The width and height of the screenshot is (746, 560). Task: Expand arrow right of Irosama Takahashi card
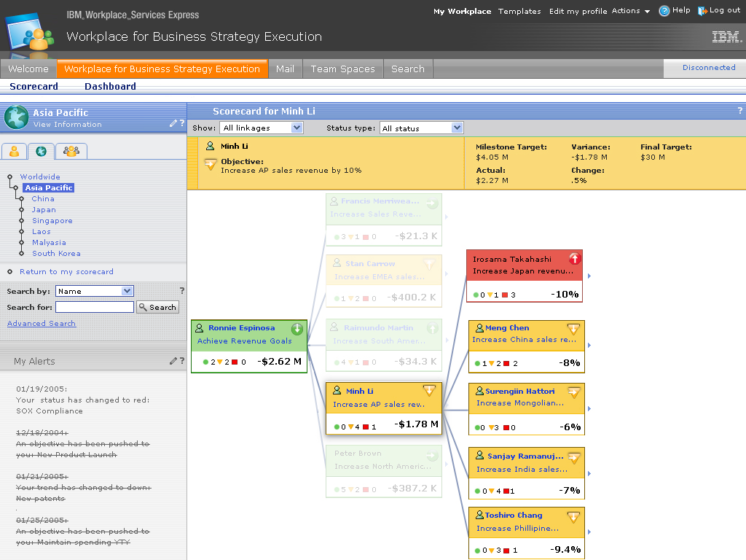[x=589, y=276]
